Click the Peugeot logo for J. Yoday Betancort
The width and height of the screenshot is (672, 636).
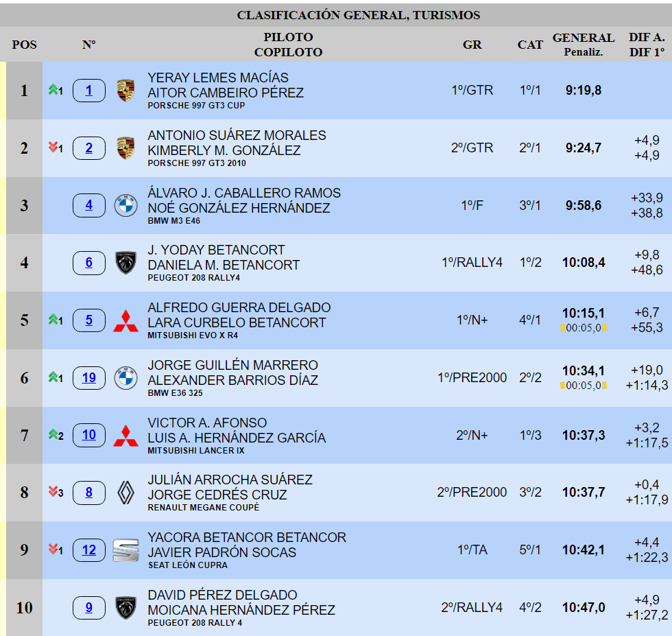(125, 263)
